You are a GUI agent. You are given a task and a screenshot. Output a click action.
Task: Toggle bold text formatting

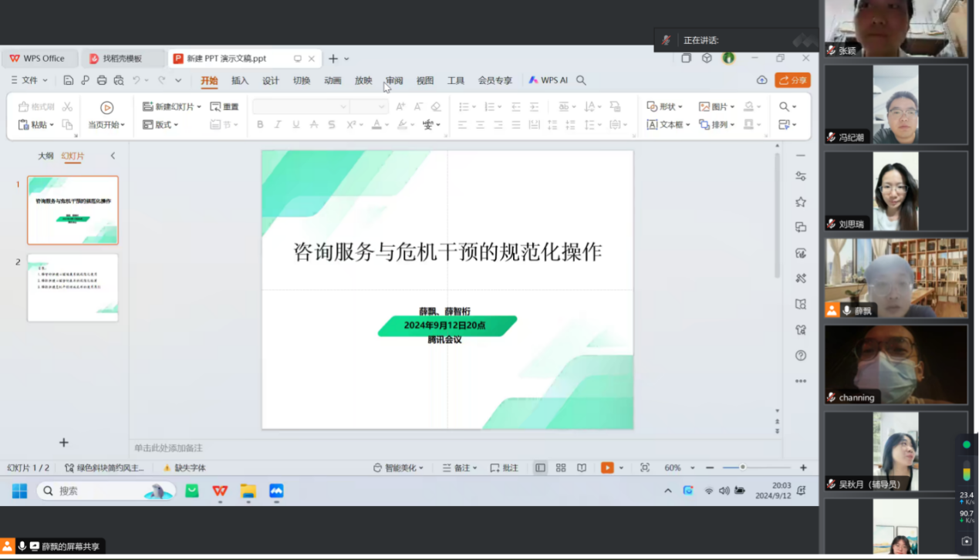point(260,124)
